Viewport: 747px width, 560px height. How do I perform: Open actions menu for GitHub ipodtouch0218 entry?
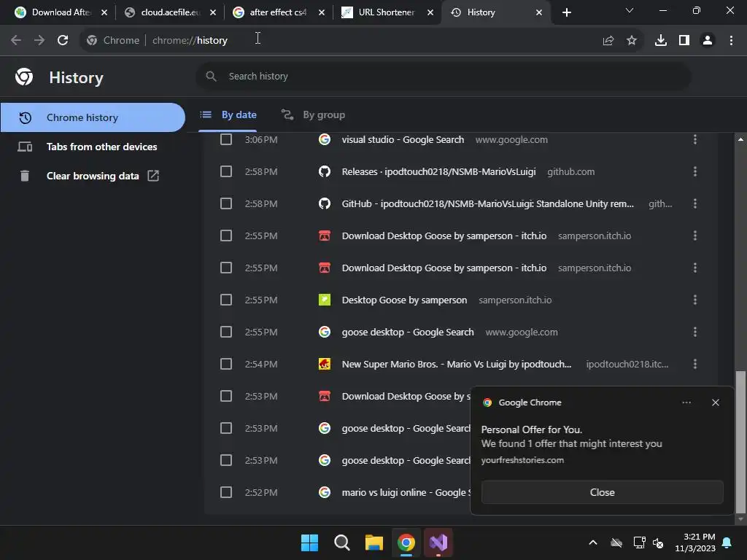[x=694, y=204]
